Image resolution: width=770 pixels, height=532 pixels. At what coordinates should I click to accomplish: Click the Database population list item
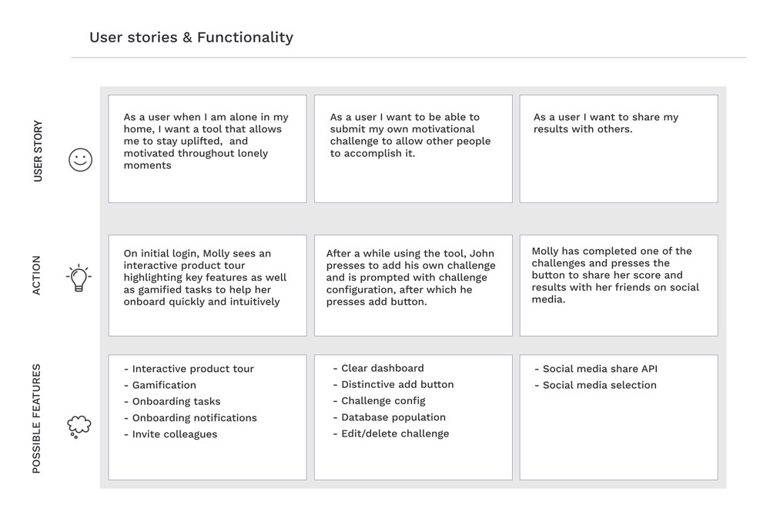pyautogui.click(x=390, y=417)
